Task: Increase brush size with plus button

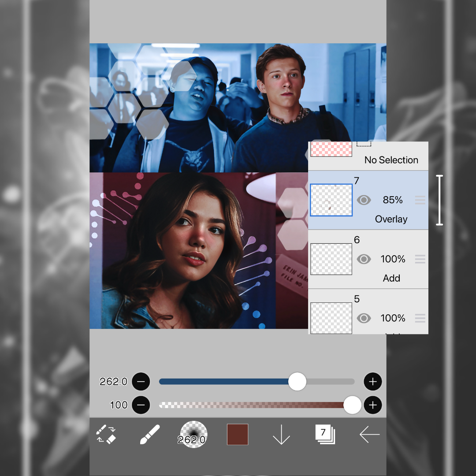Action: 373,382
